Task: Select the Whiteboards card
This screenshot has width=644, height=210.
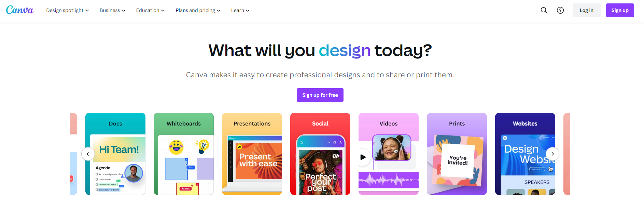Action: (184, 154)
